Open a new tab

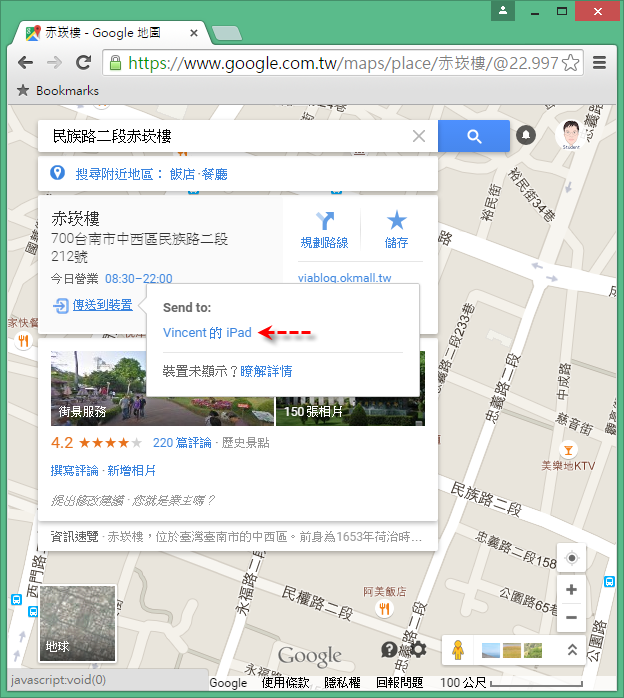[x=227, y=33]
